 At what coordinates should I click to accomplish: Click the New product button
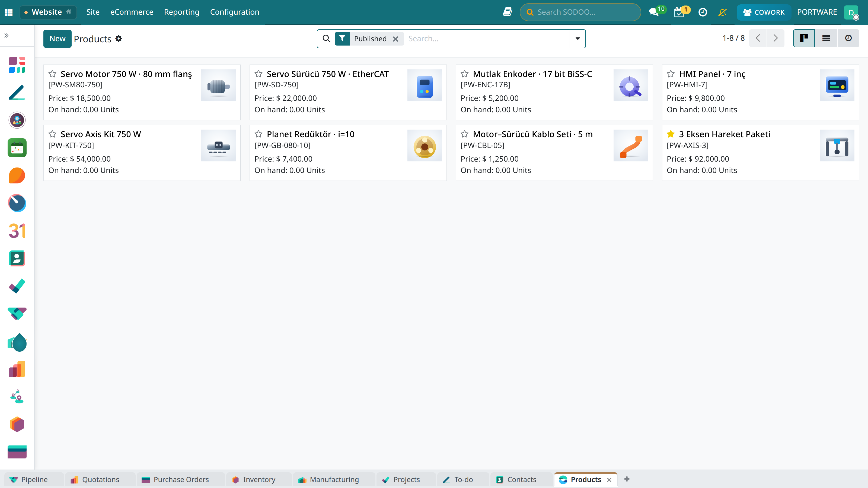(x=57, y=38)
